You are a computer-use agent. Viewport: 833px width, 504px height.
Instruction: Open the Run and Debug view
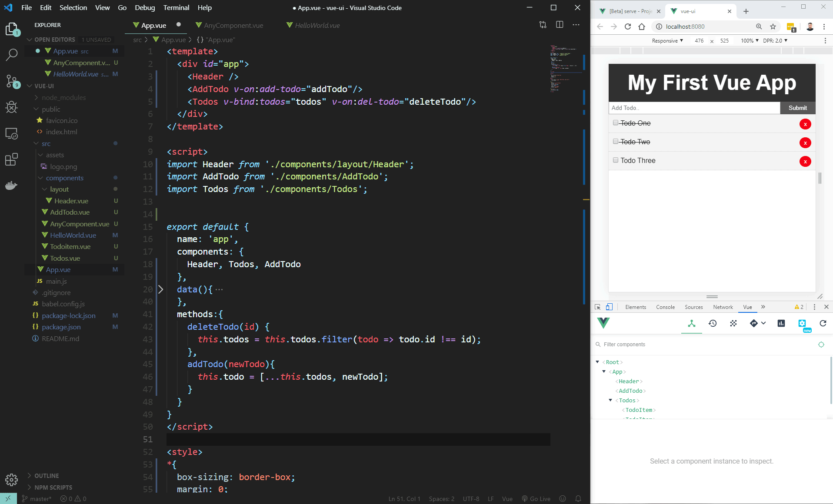click(x=11, y=107)
